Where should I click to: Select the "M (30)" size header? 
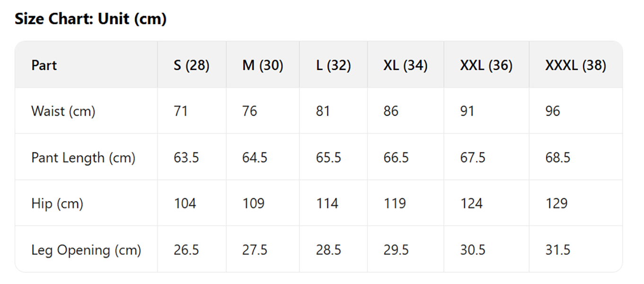pos(263,65)
